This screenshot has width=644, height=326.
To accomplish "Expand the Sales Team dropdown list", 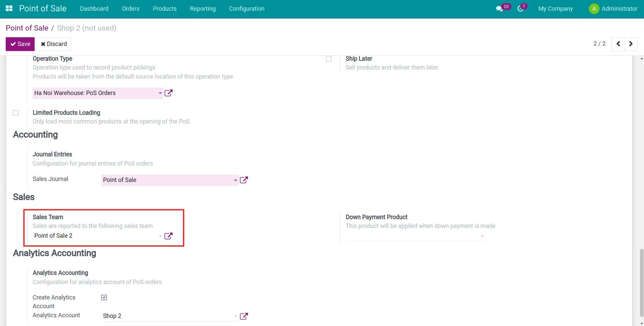I will [160, 236].
